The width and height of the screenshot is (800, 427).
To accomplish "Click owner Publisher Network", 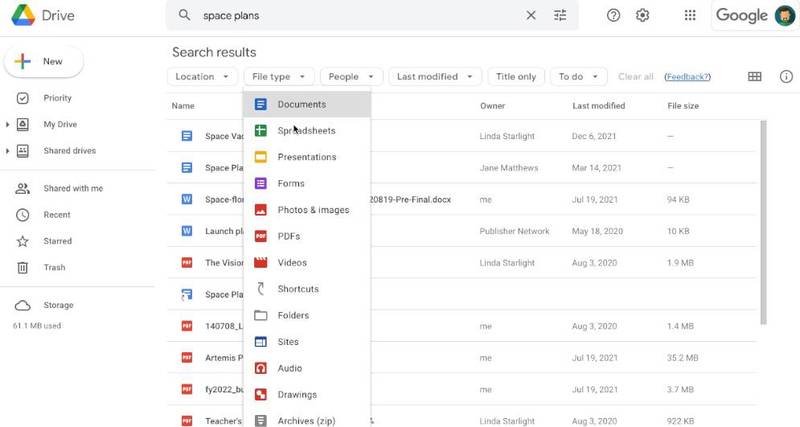I will (514, 231).
